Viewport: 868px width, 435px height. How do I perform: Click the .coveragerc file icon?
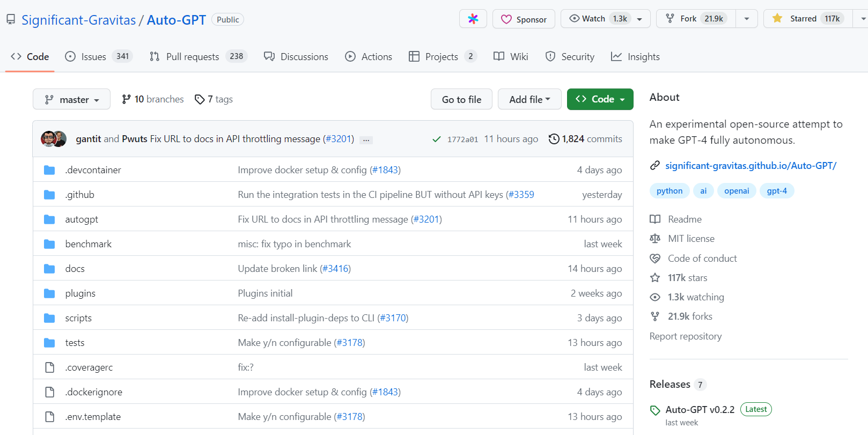click(x=49, y=367)
